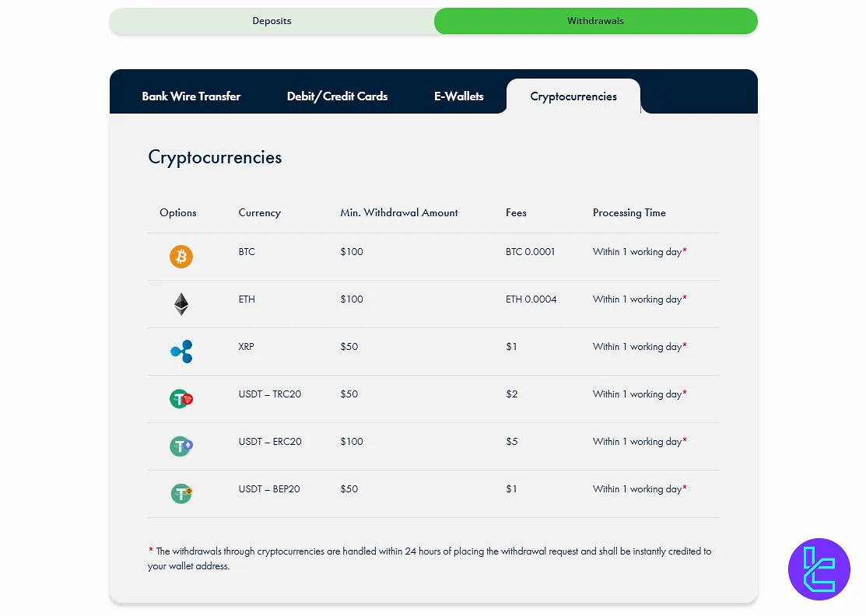The height and width of the screenshot is (616, 866).
Task: Click the USDT – ERC20 currency label
Action: click(x=270, y=442)
